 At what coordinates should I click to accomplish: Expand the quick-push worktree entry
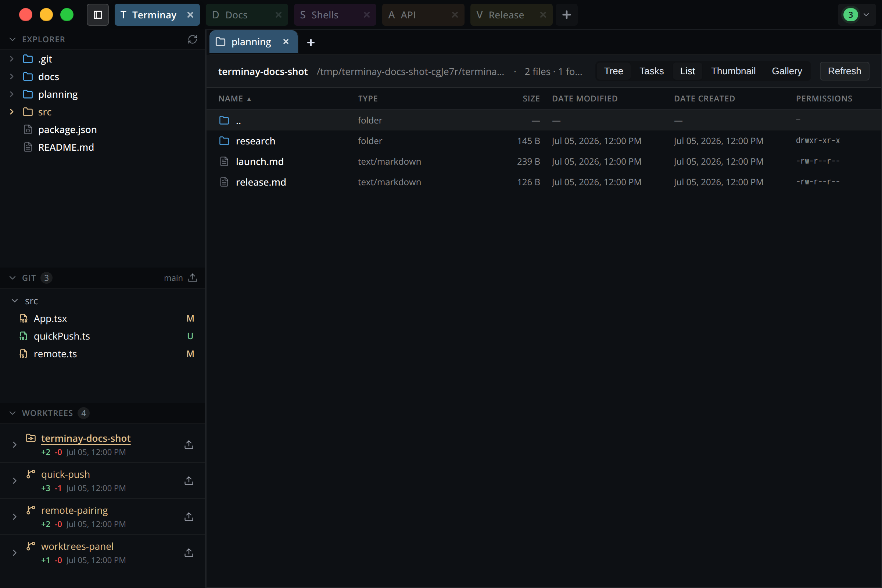click(15, 481)
